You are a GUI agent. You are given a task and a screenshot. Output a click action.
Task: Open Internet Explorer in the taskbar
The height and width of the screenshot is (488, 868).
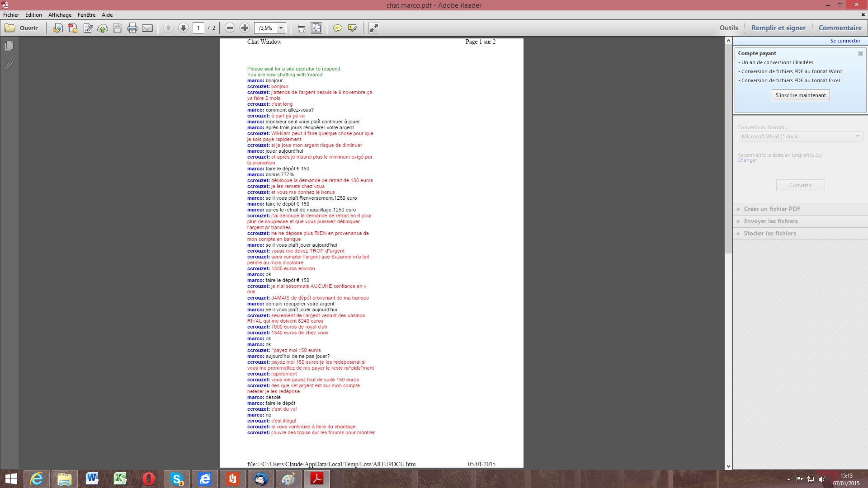coord(37,479)
